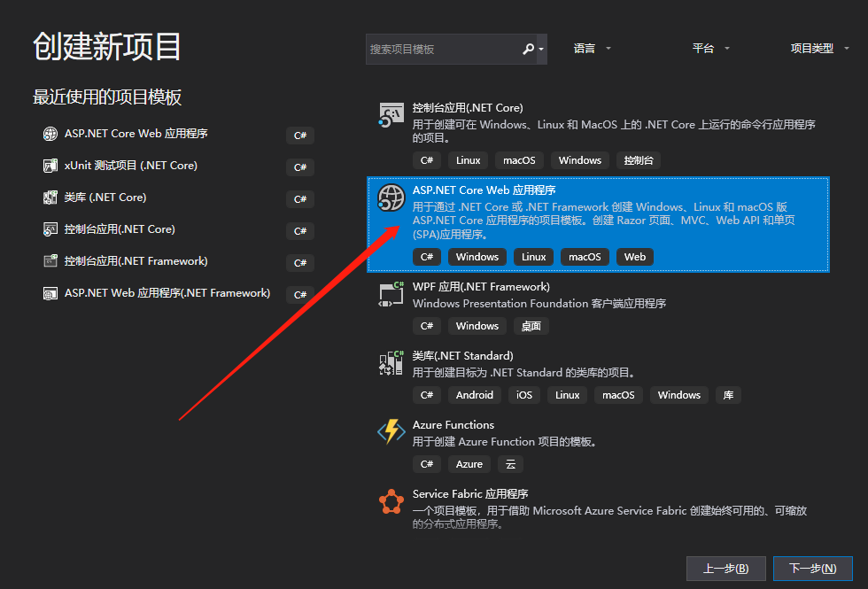Click C# tag beside recent ASP.NET Core Web
Viewport: 868px width, 589px height.
[300, 135]
